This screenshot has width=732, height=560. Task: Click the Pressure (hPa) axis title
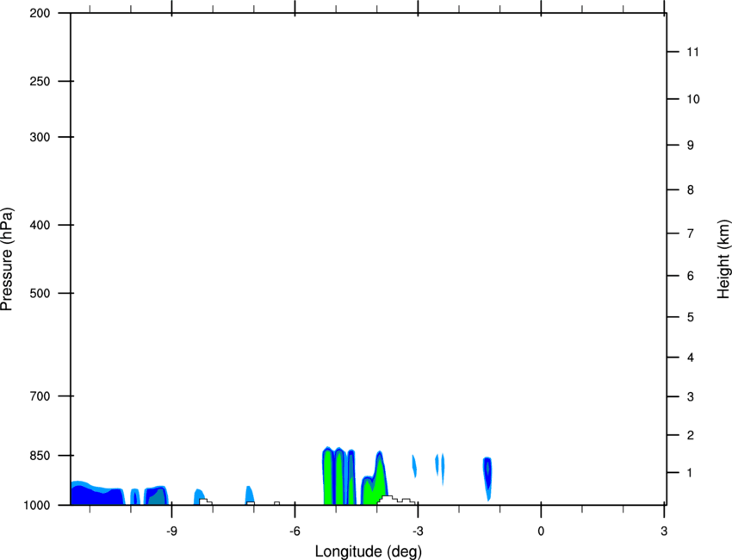[7, 259]
